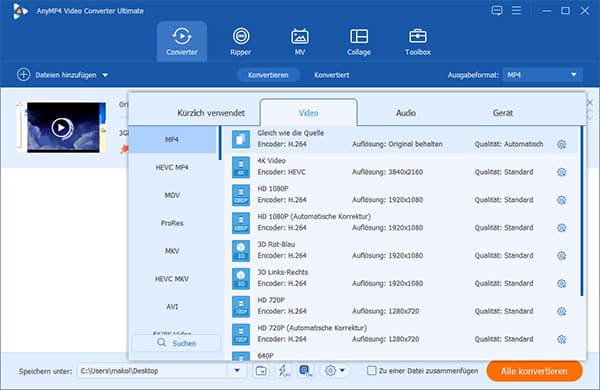The width and height of the screenshot is (600, 390).
Task: Open settings gear for HD 1080P (Automatische Korrektur)
Action: click(x=561, y=228)
